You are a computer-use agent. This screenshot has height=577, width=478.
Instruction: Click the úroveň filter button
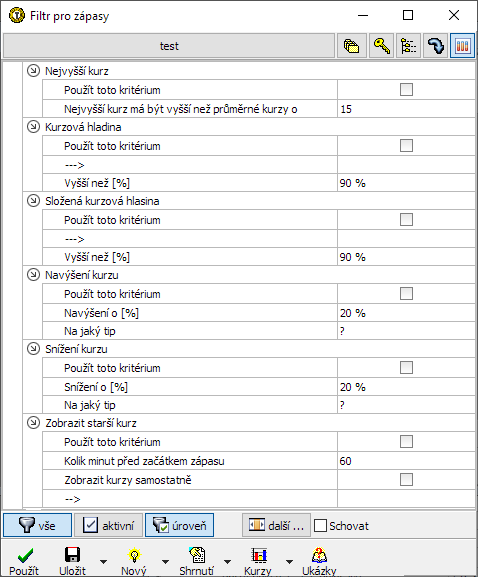(180, 525)
